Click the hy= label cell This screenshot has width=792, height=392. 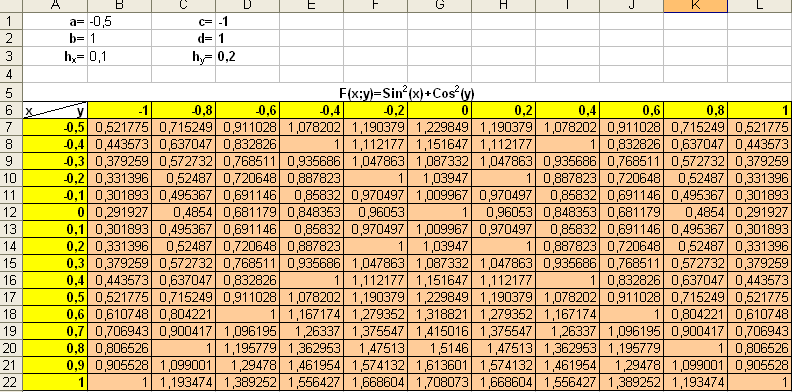184,57
